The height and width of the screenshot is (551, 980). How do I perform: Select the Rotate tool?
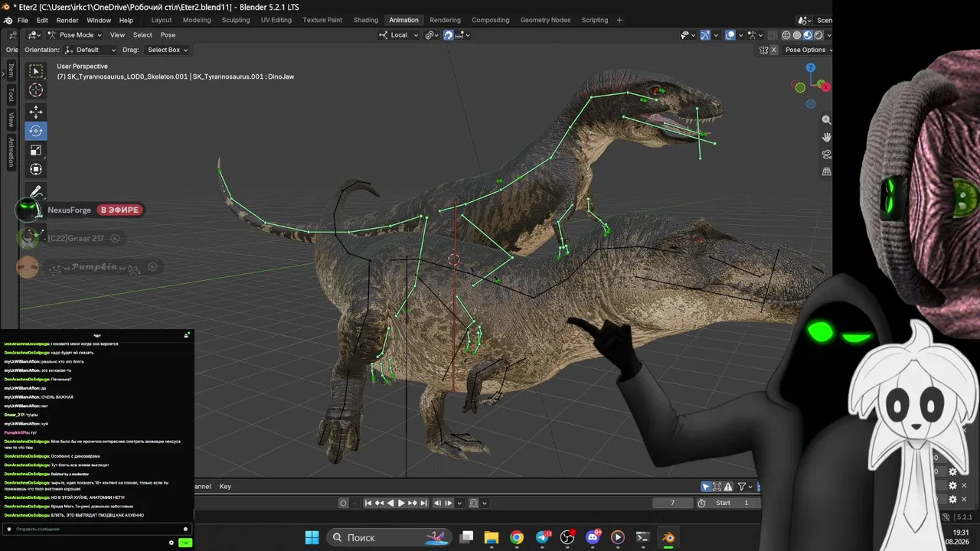point(36,131)
